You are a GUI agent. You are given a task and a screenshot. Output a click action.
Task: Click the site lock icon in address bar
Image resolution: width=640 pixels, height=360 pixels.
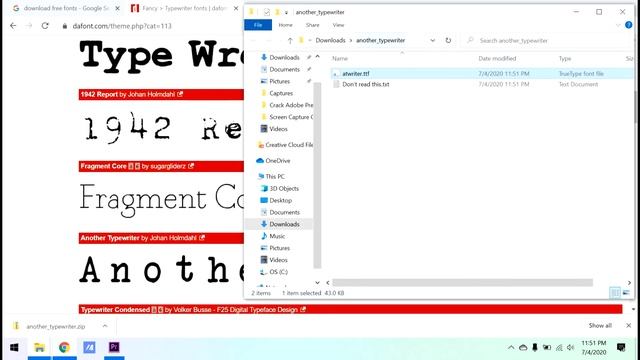[64, 26]
